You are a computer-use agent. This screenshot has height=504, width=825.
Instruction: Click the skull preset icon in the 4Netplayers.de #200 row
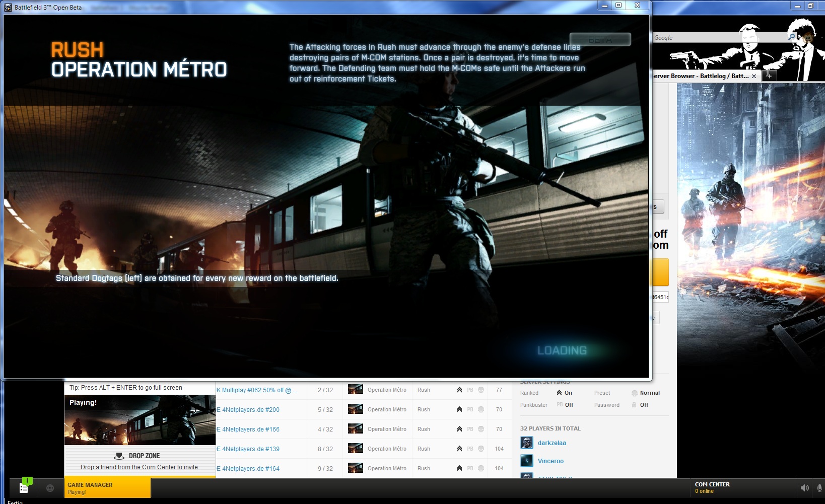481,409
